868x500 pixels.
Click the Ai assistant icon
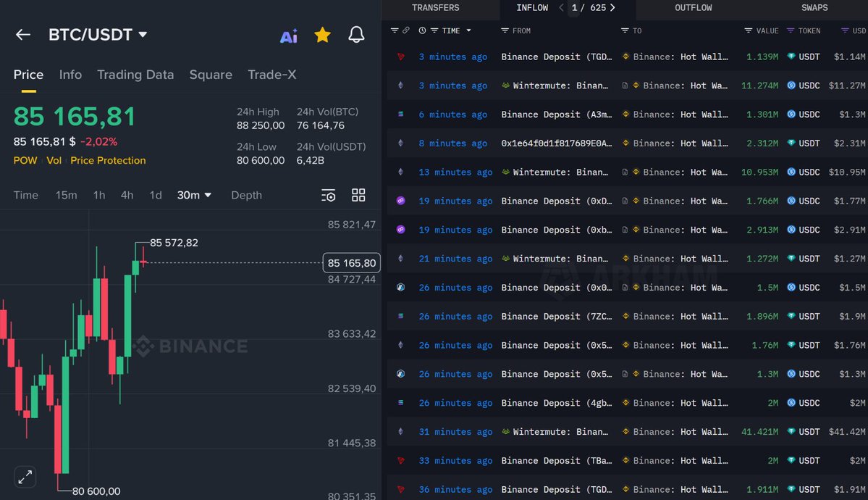tap(289, 36)
